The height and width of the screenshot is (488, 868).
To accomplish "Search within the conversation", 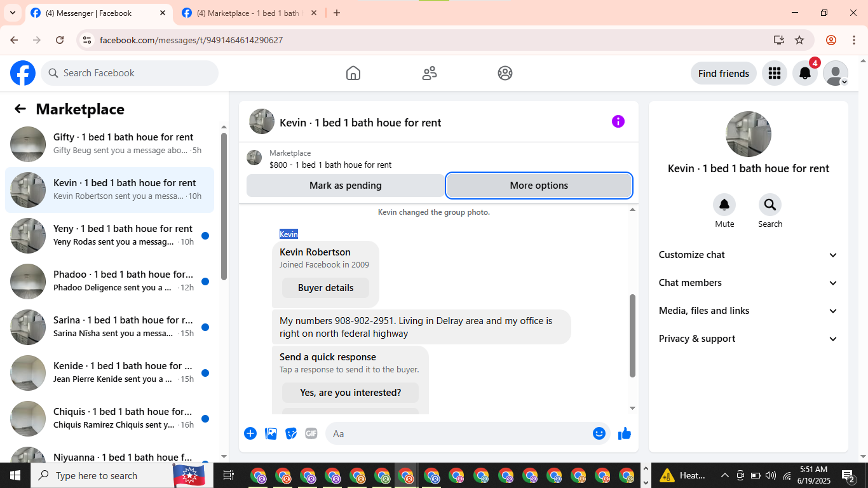I will pos(770,205).
